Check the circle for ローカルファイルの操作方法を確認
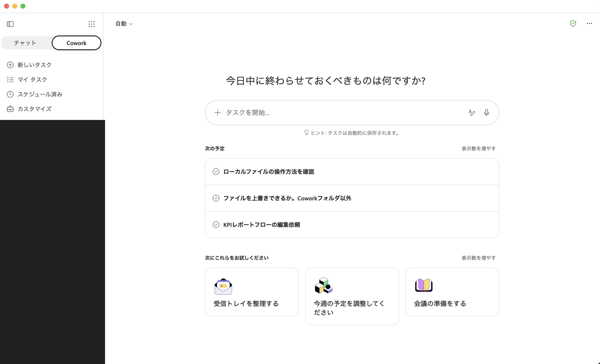Screen dimensions: 600x364 click(x=216, y=172)
